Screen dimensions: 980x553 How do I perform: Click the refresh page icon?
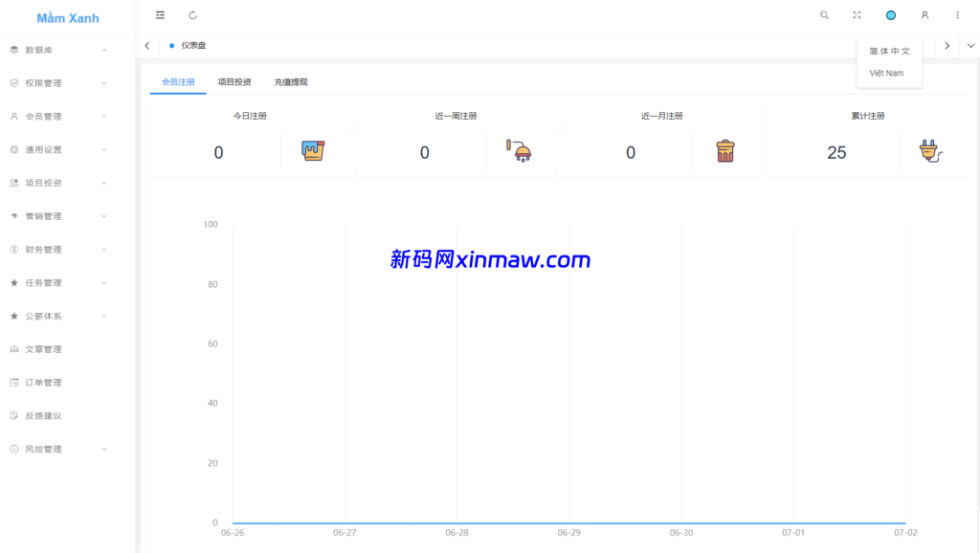[192, 15]
